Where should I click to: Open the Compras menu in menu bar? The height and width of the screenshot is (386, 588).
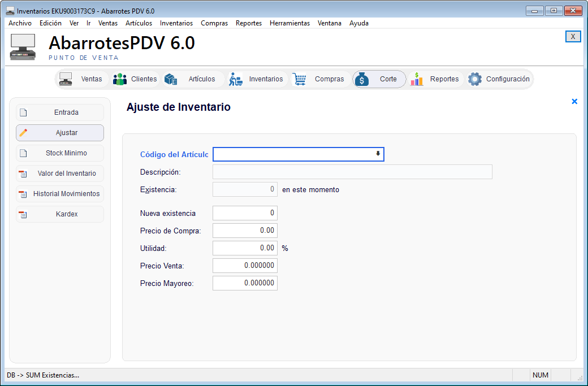tap(214, 23)
